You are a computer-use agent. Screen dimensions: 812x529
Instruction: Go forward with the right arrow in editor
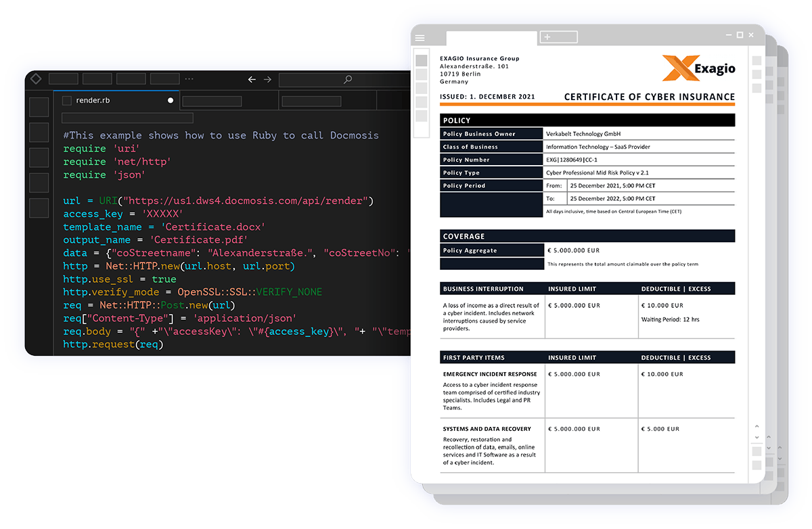coord(267,79)
